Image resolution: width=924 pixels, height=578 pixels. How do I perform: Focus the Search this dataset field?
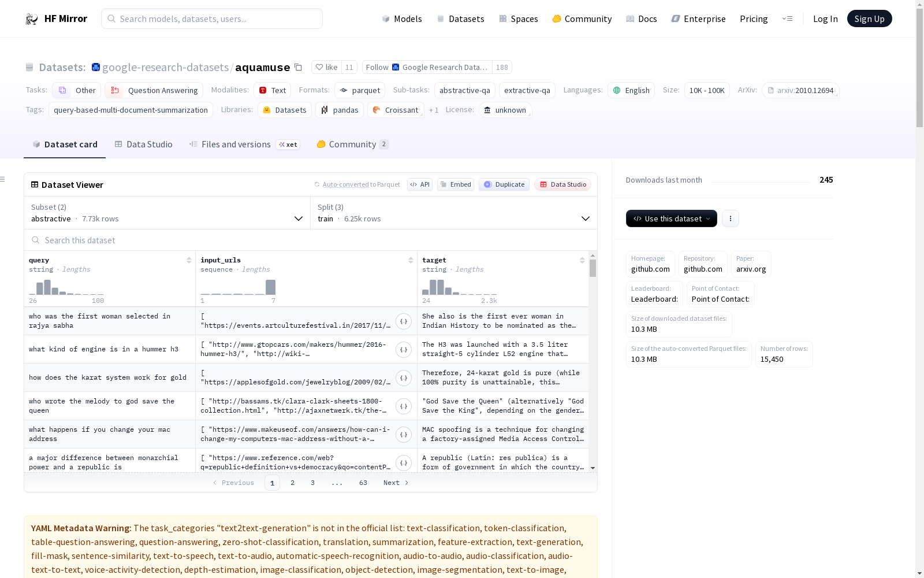coord(311,240)
